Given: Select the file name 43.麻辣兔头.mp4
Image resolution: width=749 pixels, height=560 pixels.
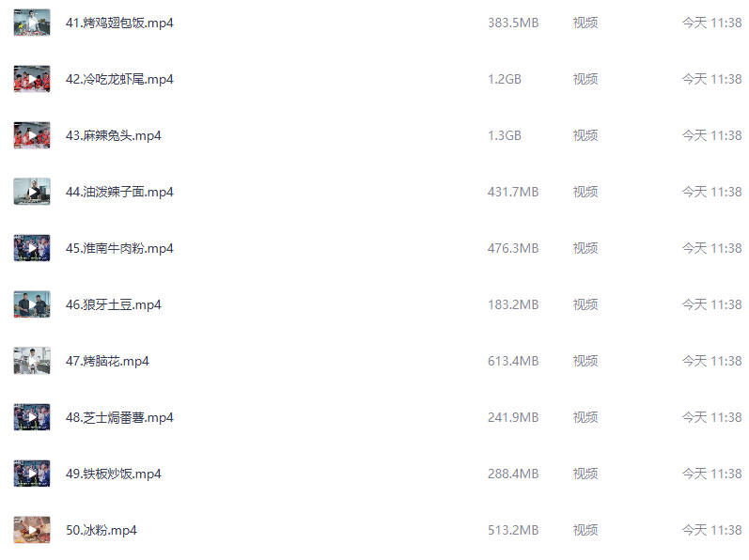Looking at the screenshot, I should pyautogui.click(x=113, y=135).
